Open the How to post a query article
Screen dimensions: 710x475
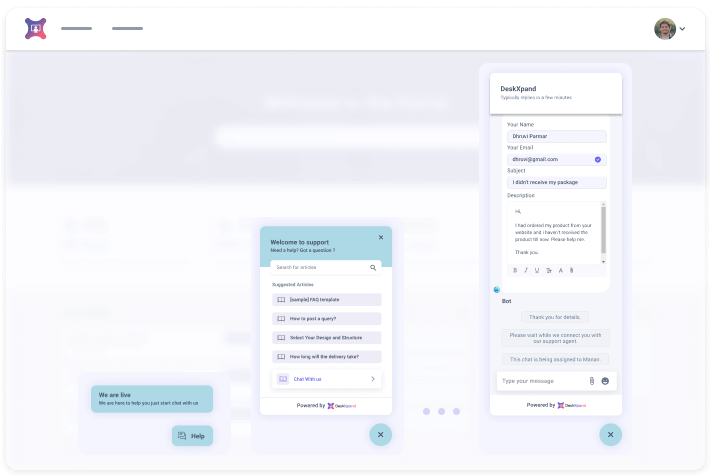point(326,318)
